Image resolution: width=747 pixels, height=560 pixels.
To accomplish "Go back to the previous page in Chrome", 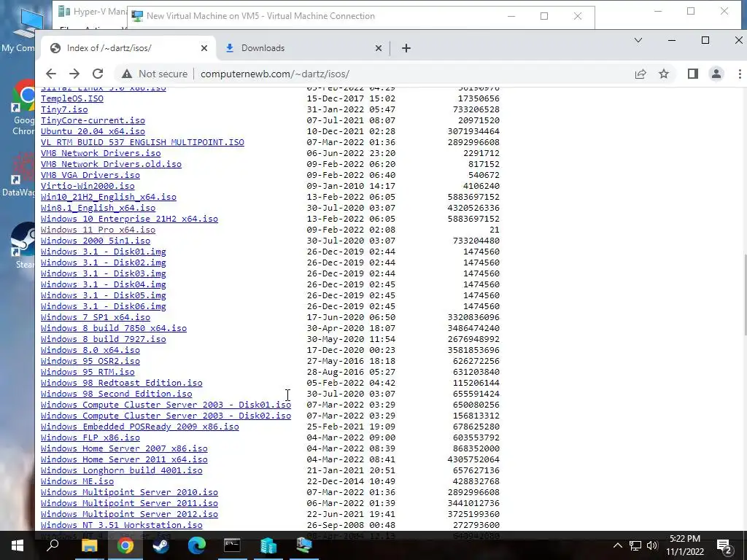I will coord(51,74).
